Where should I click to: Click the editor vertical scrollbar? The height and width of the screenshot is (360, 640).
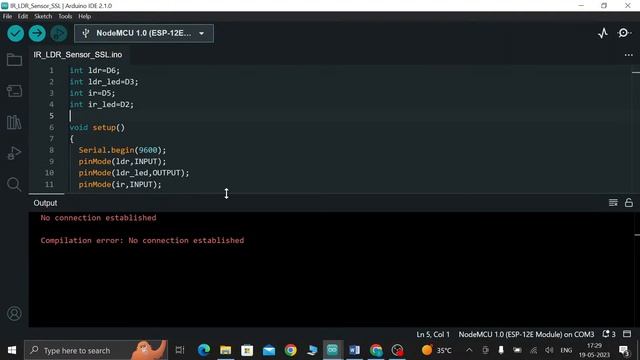pos(636,129)
